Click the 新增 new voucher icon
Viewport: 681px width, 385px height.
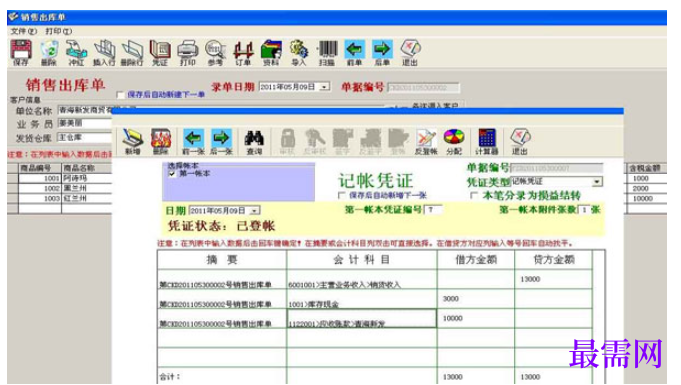coord(132,142)
